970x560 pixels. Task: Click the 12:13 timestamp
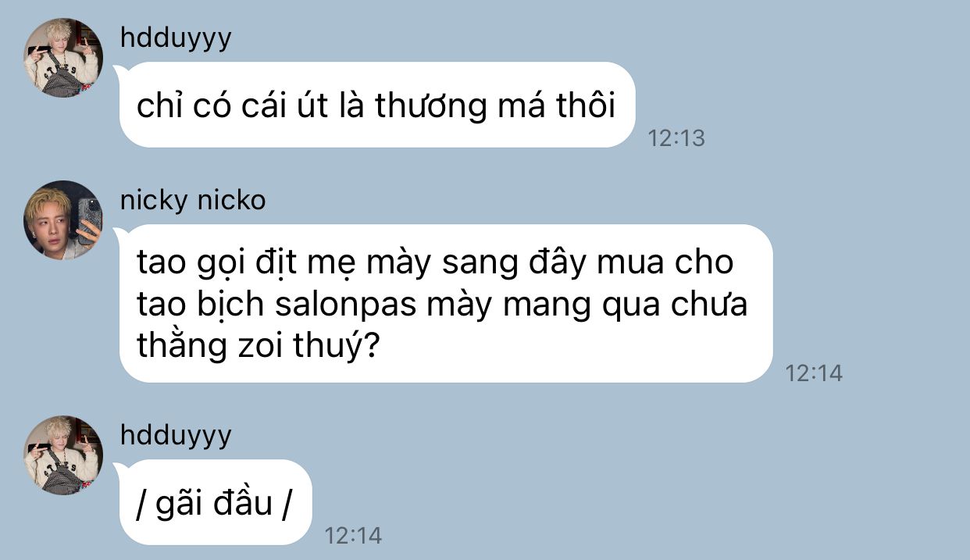(676, 138)
